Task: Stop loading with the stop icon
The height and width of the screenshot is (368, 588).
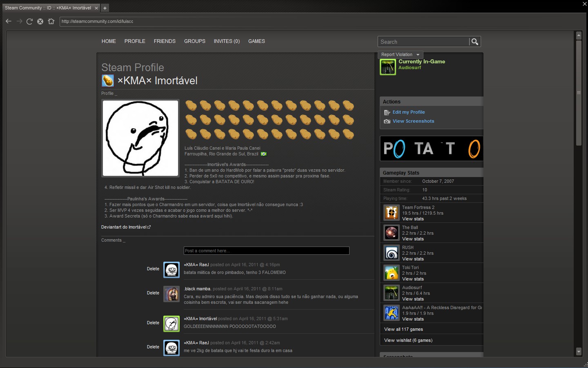Action: (x=40, y=21)
